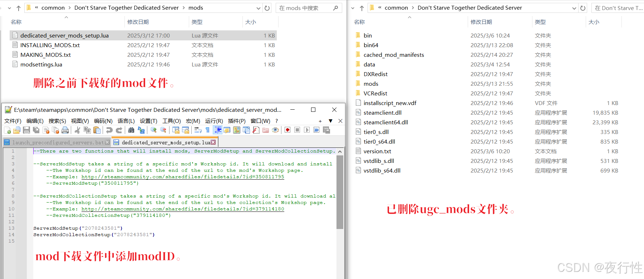Toggle synchronized vertical scrolling
Screen dimensions: 644x279
coord(176,130)
